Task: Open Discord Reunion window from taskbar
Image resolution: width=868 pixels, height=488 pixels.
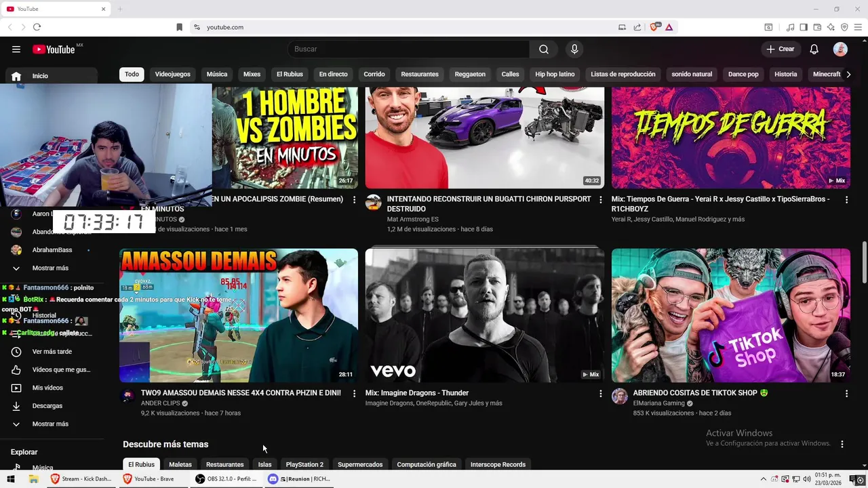Action: pos(299,479)
